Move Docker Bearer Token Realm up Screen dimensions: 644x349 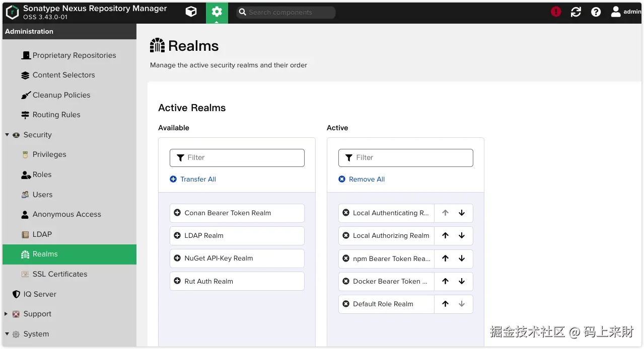click(445, 281)
